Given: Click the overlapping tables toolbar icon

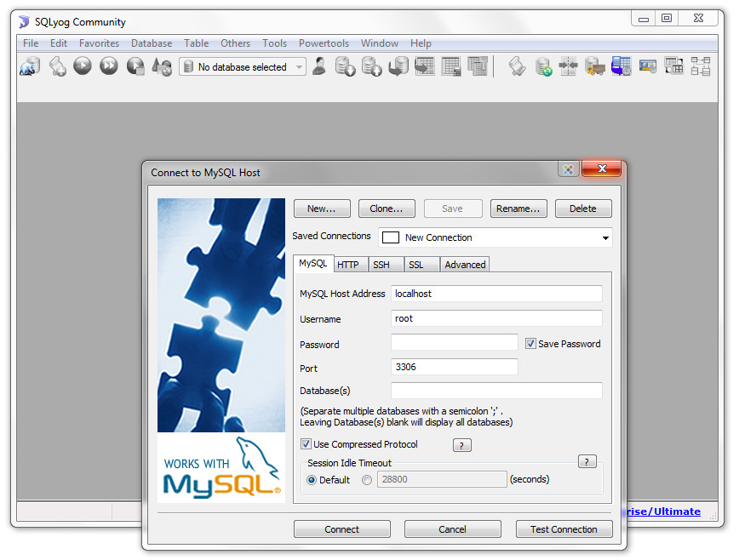Looking at the screenshot, I should 478,66.
